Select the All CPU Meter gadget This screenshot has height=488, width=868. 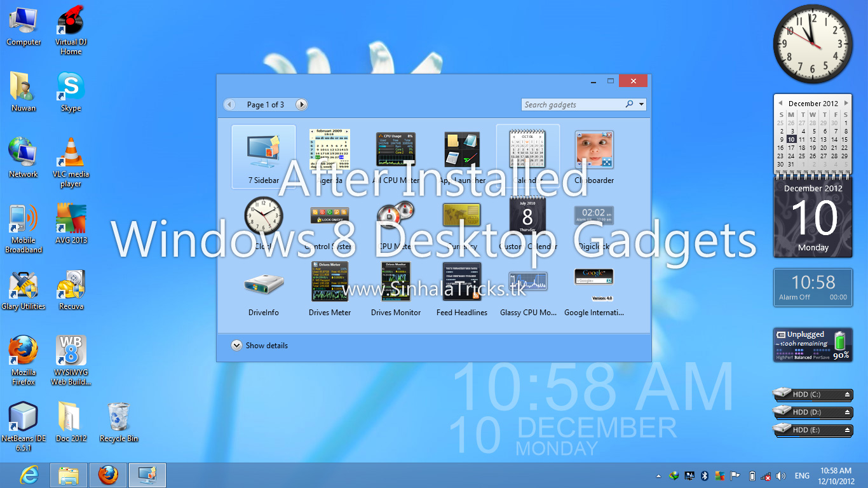click(396, 149)
